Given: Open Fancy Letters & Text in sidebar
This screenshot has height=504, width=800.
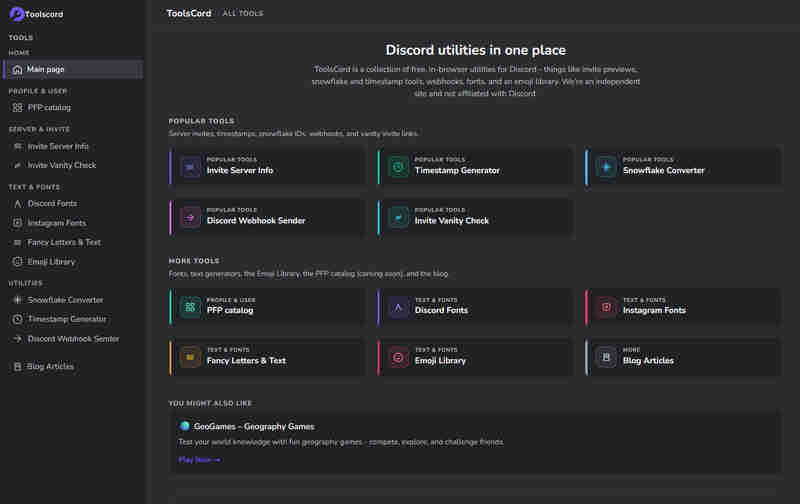Looking at the screenshot, I should [x=73, y=242].
